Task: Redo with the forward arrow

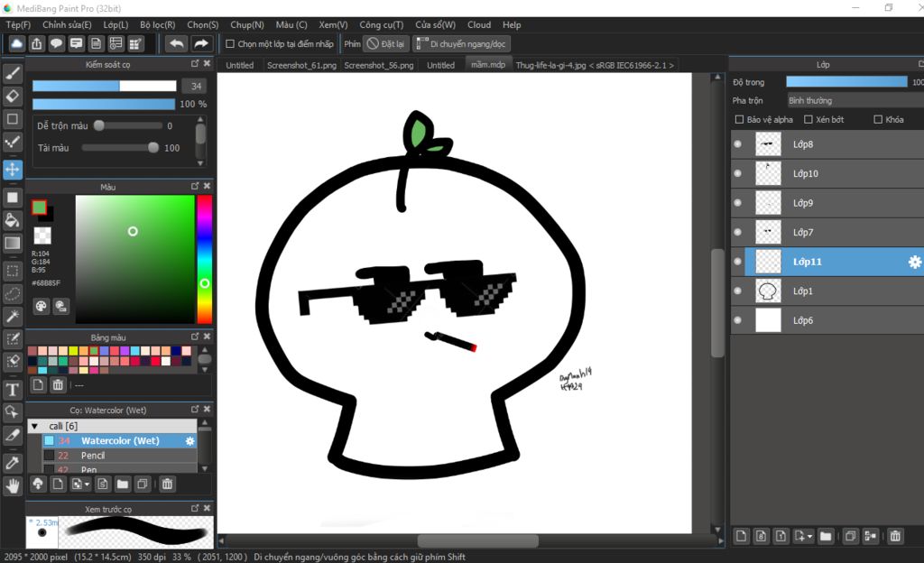Action: pyautogui.click(x=201, y=43)
